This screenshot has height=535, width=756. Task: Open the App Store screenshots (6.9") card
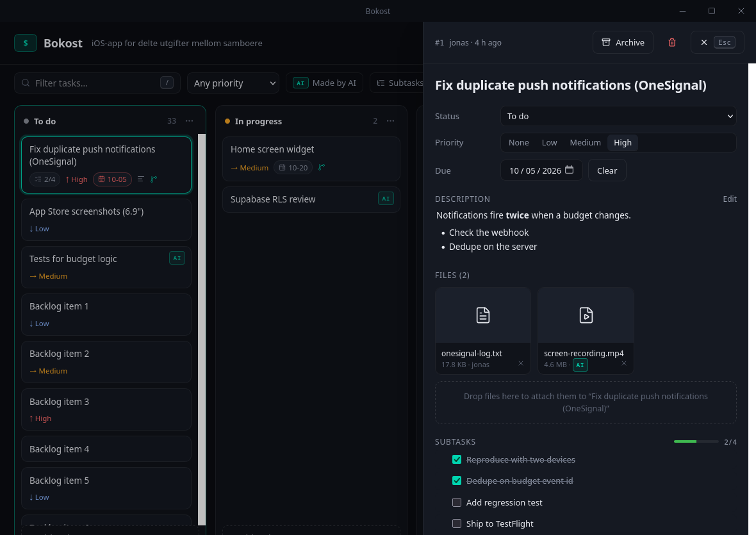(x=106, y=220)
